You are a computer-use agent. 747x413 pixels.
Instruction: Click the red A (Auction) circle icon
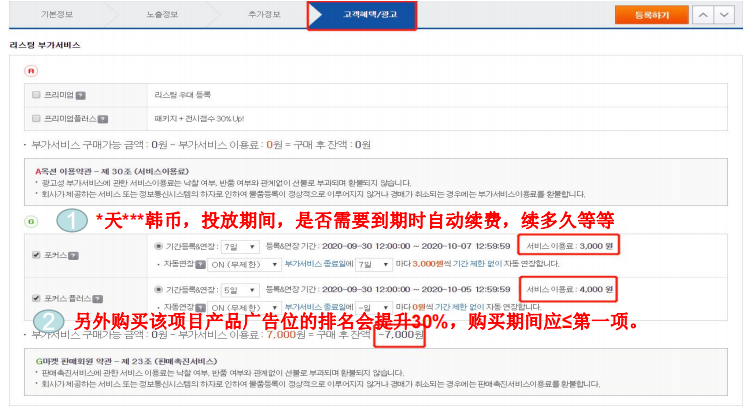point(31,71)
